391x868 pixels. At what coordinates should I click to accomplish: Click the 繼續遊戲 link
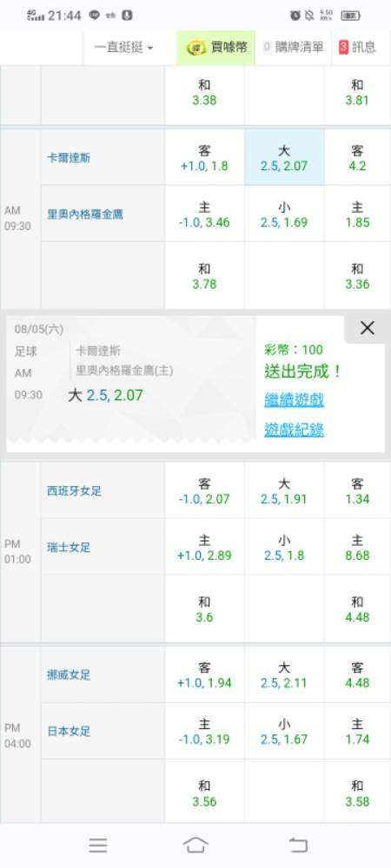pyautogui.click(x=294, y=400)
